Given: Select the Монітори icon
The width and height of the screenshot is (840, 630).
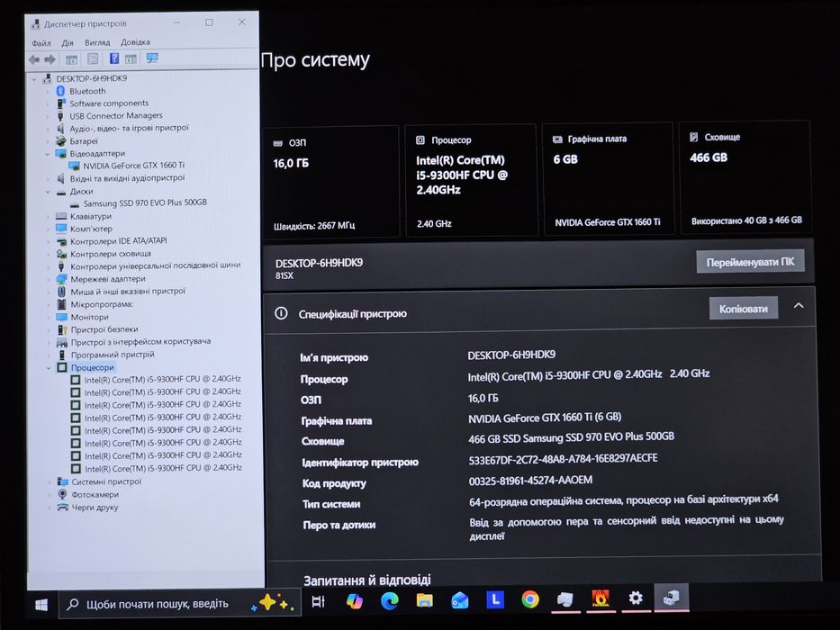Looking at the screenshot, I should click(61, 317).
